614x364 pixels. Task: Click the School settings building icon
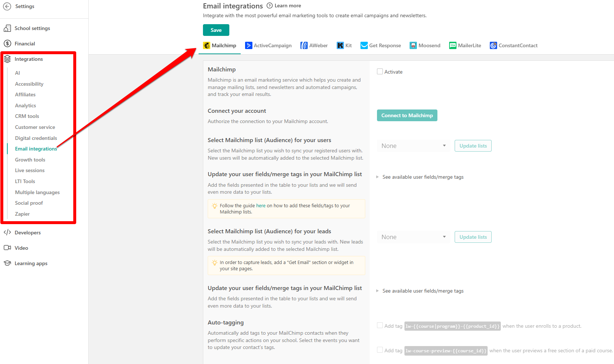tap(7, 28)
